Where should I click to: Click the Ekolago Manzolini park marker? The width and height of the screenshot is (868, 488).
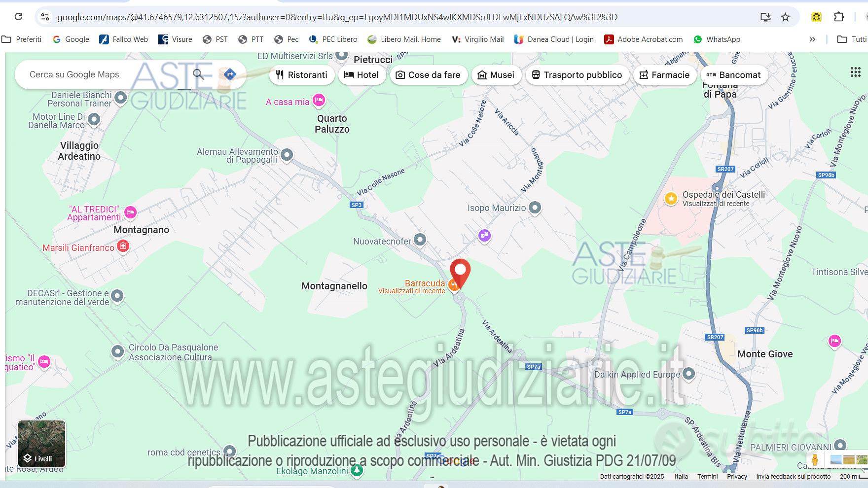[357, 471]
